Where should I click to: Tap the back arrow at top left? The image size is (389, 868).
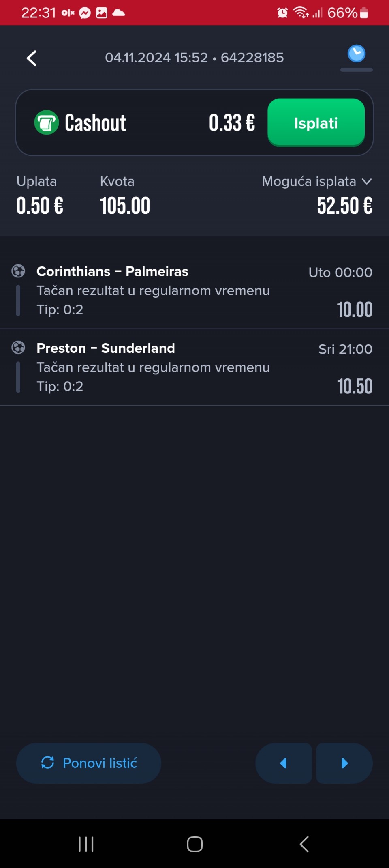pyautogui.click(x=32, y=58)
